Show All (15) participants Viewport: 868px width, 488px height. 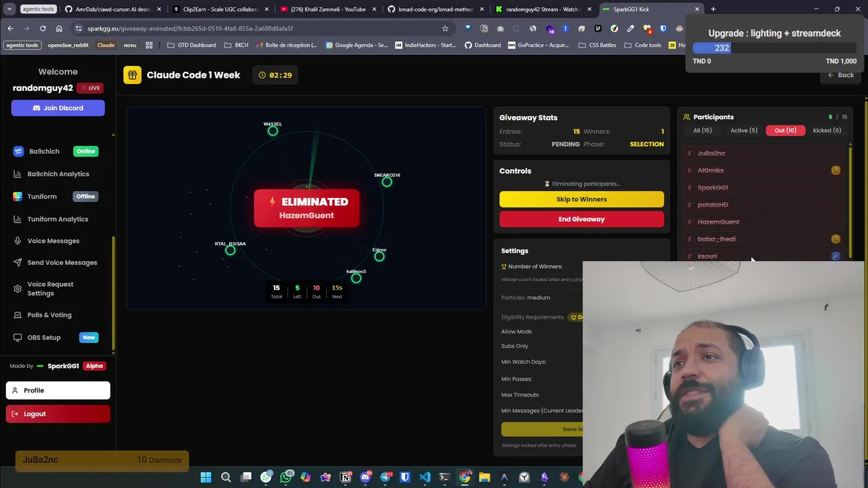point(703,130)
